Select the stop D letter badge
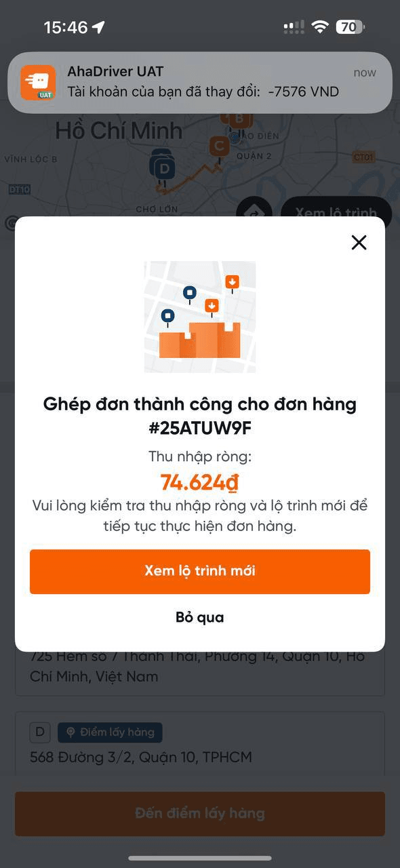Screen dimensions: 400x868 [39, 732]
